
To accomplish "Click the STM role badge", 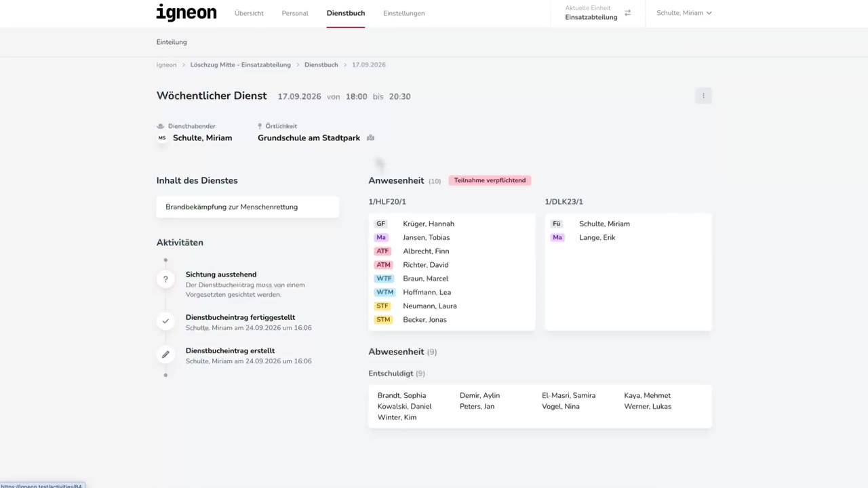I will pos(384,320).
